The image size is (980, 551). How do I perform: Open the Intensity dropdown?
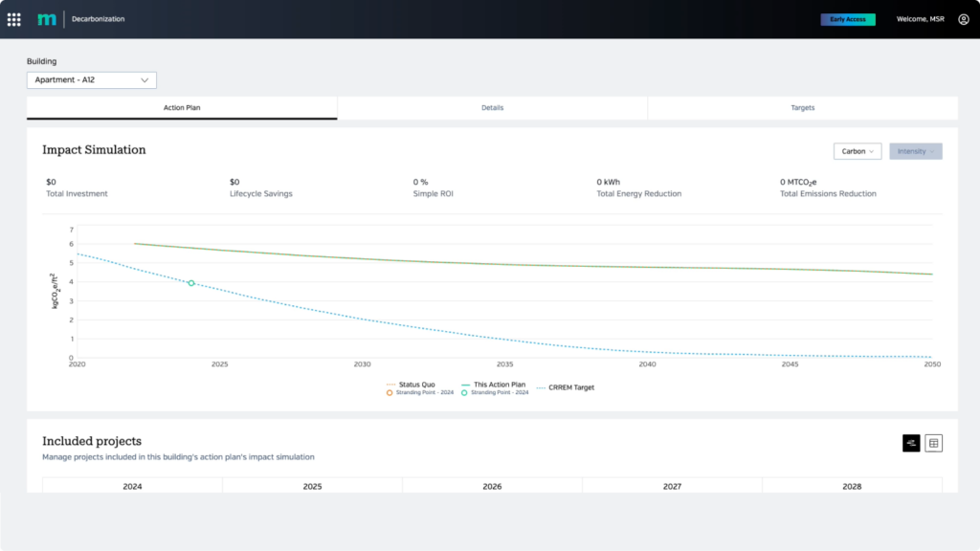[x=915, y=150]
